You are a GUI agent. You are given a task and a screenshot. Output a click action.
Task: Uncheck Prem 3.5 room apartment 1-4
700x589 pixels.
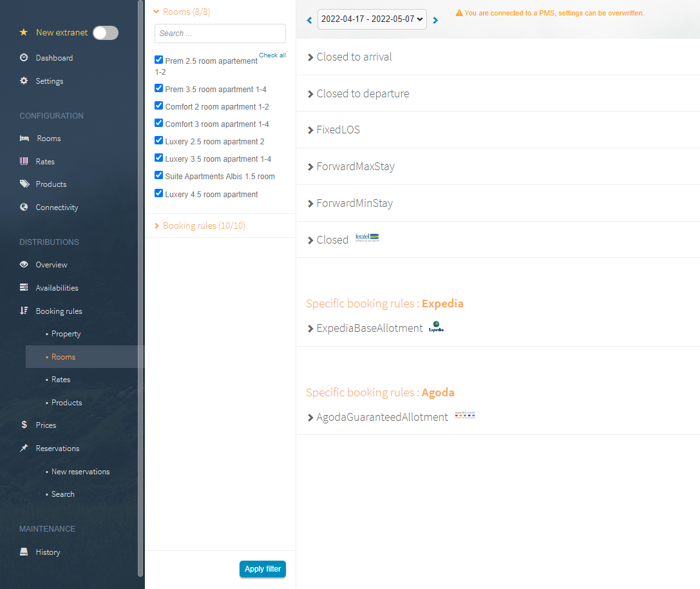click(159, 88)
